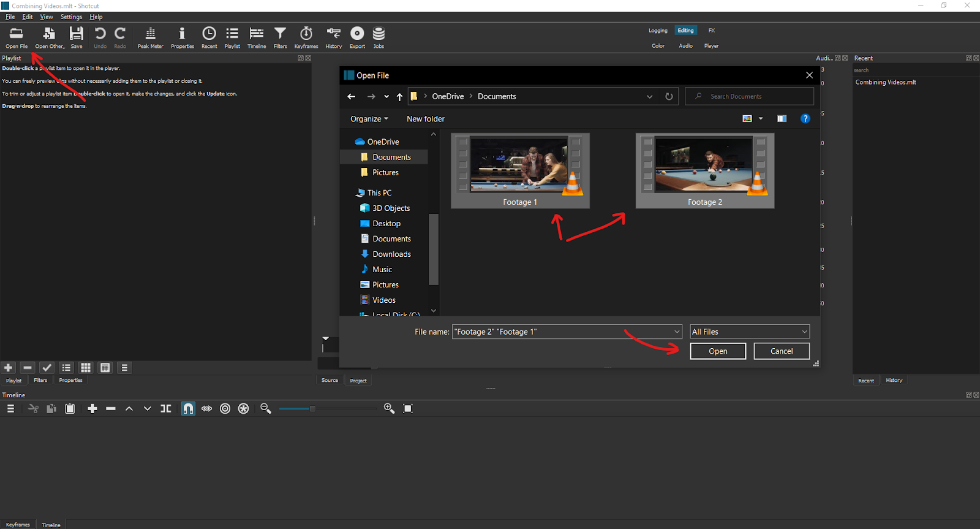The image size is (980, 529).
Task: Click the Help icon in Open File dialog
Action: pyautogui.click(x=805, y=119)
